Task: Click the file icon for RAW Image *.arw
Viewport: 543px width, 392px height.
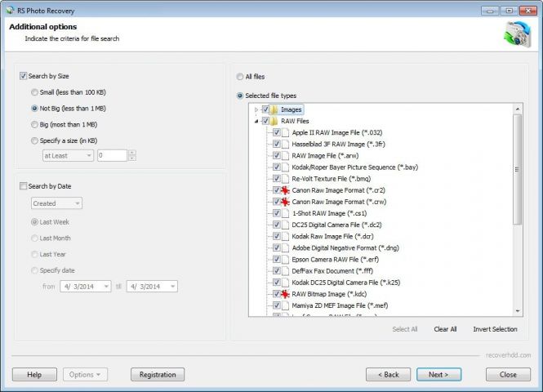Action: point(285,155)
